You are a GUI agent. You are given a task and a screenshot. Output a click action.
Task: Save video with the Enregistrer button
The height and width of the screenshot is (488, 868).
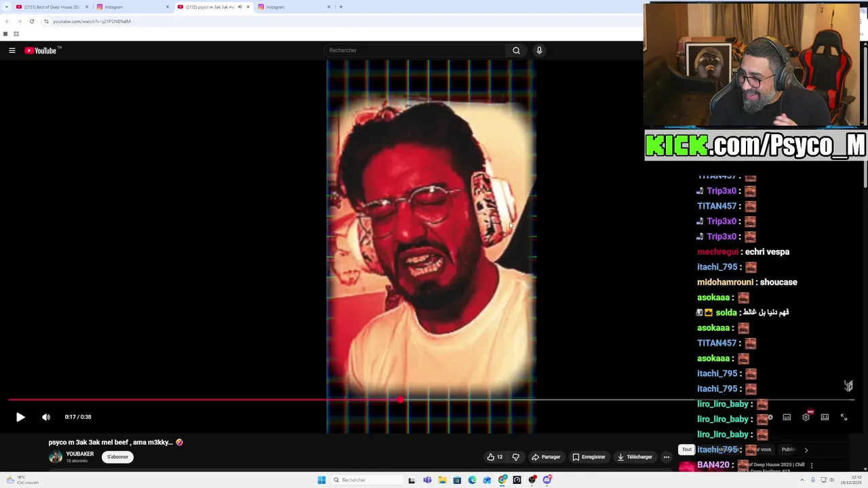point(589,457)
